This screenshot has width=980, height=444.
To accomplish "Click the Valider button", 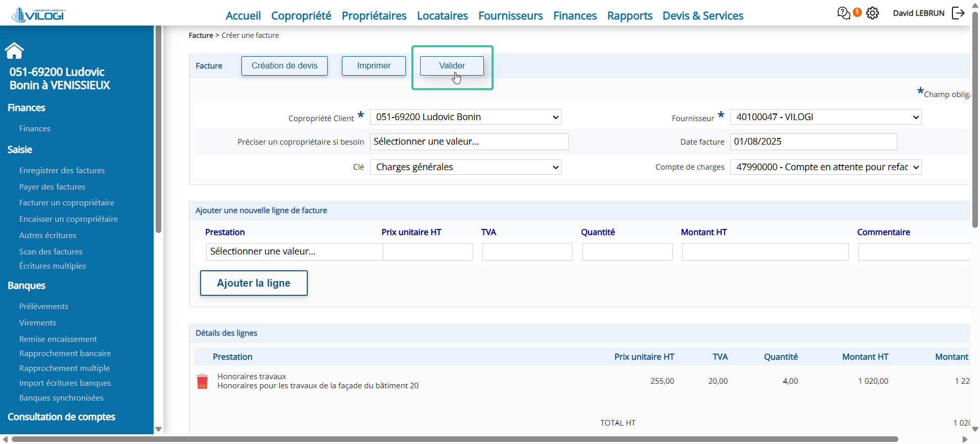I will (x=452, y=66).
